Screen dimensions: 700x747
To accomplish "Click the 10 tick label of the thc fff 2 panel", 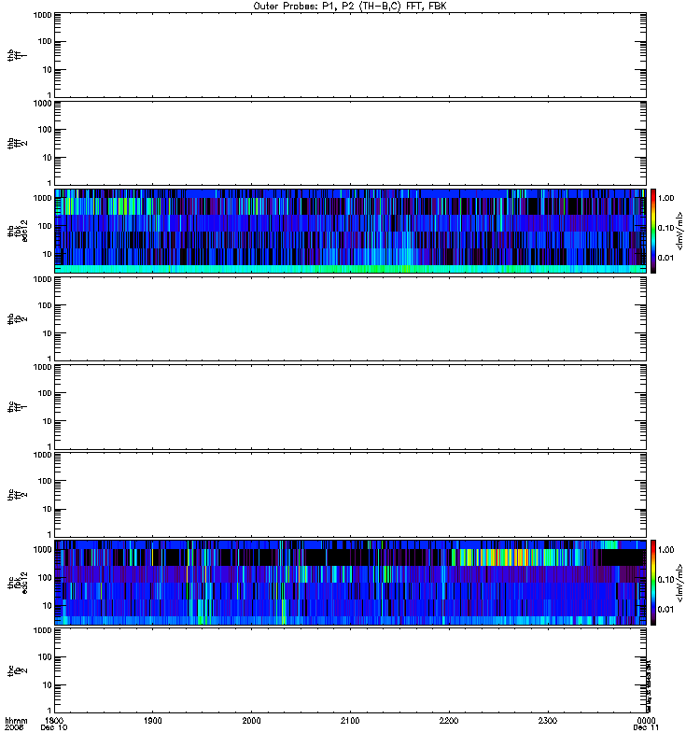I will point(48,509).
